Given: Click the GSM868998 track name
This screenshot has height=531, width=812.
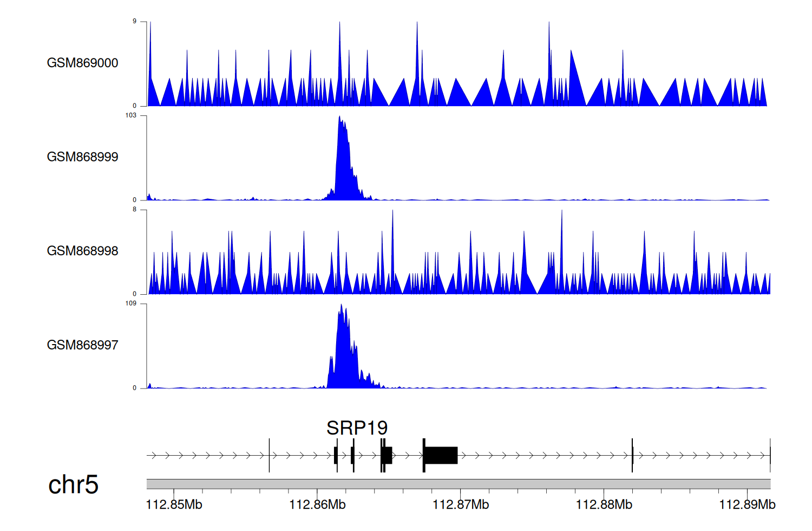Looking at the screenshot, I should coord(82,251).
